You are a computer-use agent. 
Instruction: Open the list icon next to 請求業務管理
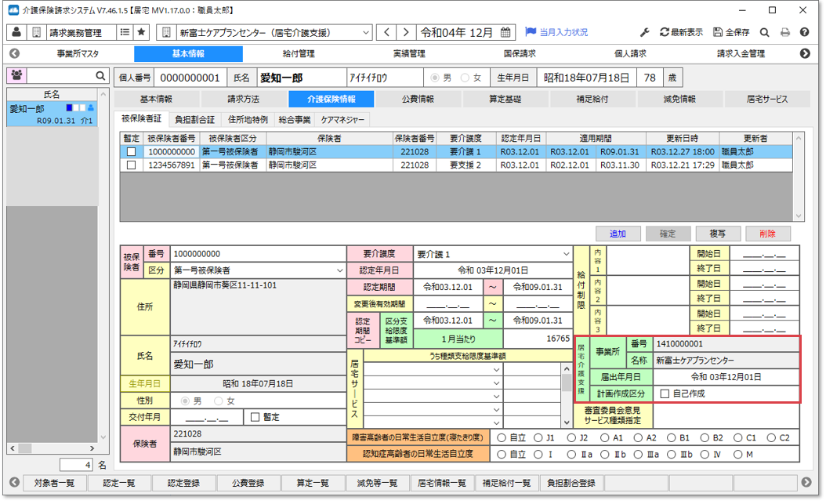coord(125,32)
